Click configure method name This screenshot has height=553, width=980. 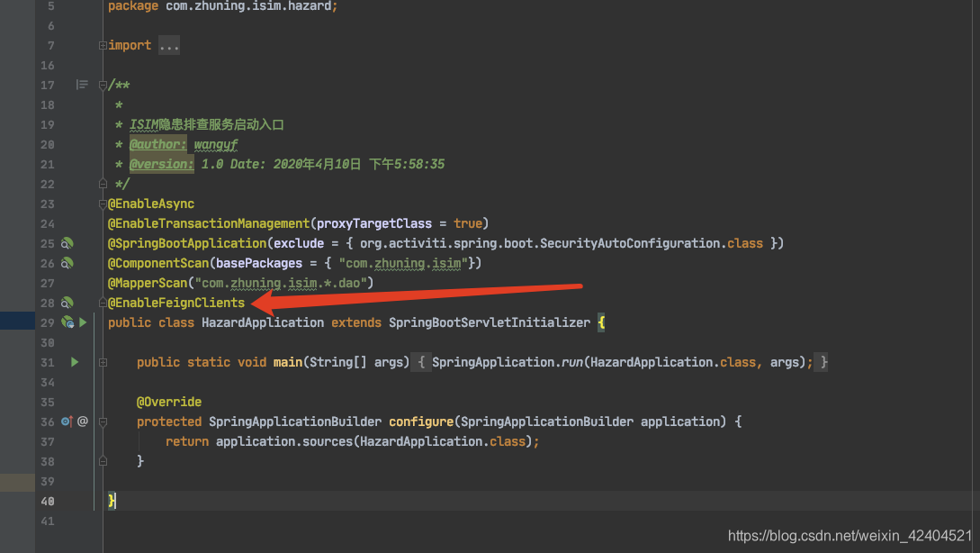(421, 422)
